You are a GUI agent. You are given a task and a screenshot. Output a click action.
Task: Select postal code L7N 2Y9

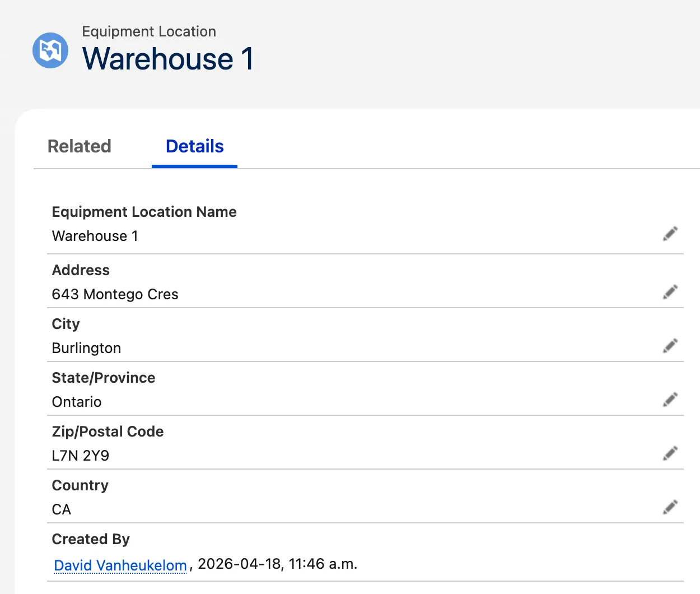pos(81,456)
